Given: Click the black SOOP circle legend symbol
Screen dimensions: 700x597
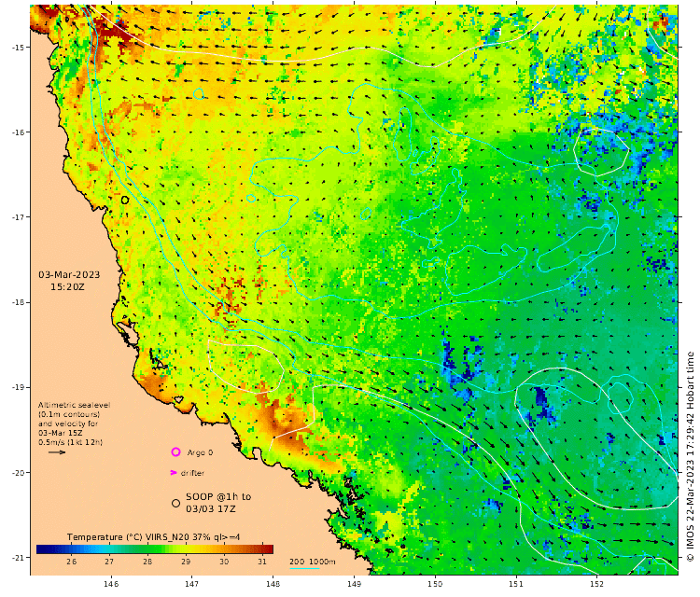Looking at the screenshot, I should coord(175,503).
